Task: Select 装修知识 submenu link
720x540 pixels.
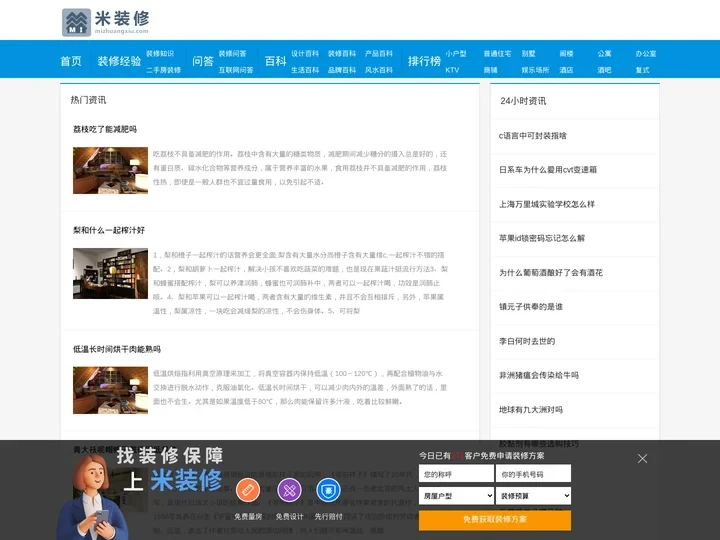Action: [160, 53]
